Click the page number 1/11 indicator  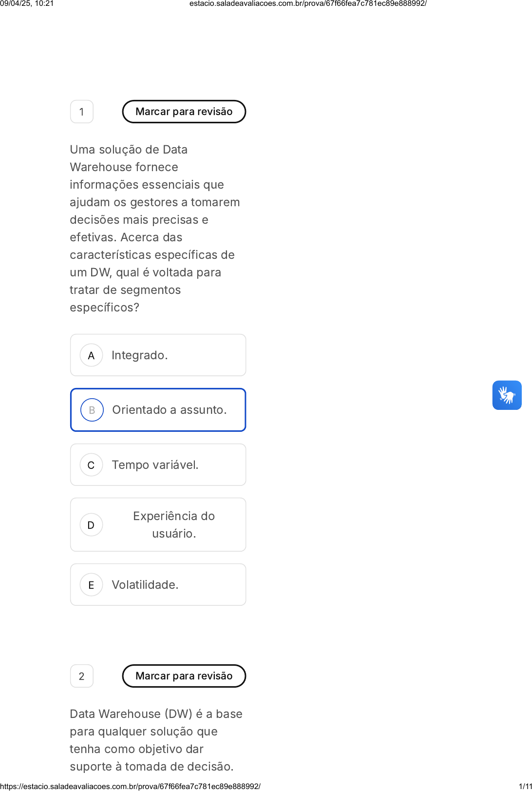525,786
